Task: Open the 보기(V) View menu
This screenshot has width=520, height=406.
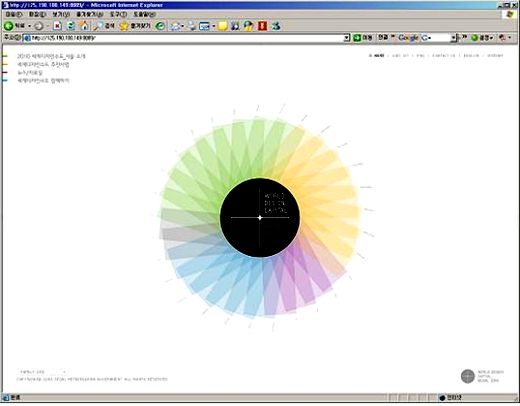Action: tap(61, 14)
